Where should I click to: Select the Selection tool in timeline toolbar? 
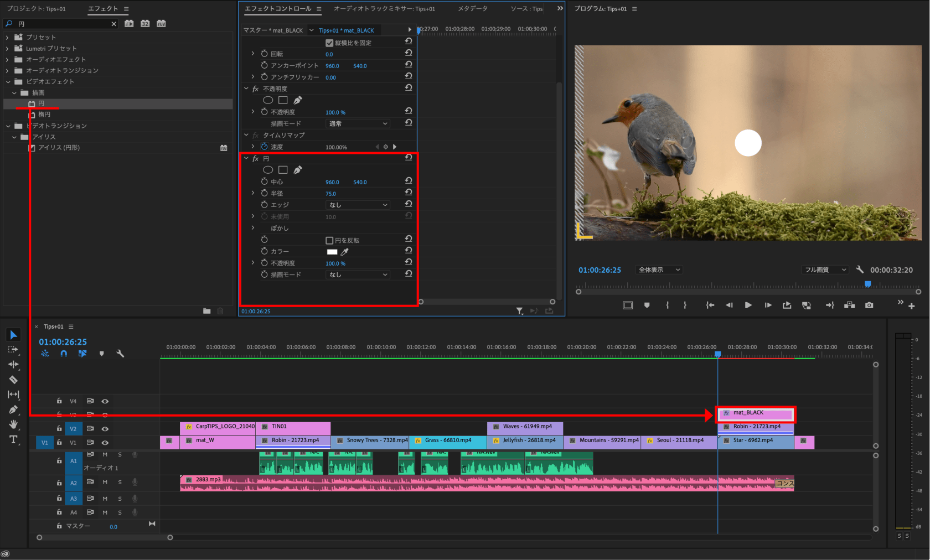[13, 335]
